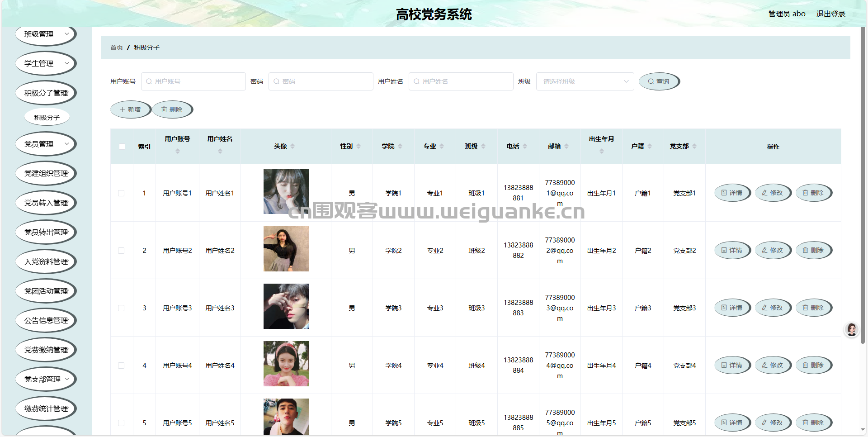Open avatar thumbnail of 用户姓名4
868x437 pixels.
click(x=286, y=364)
